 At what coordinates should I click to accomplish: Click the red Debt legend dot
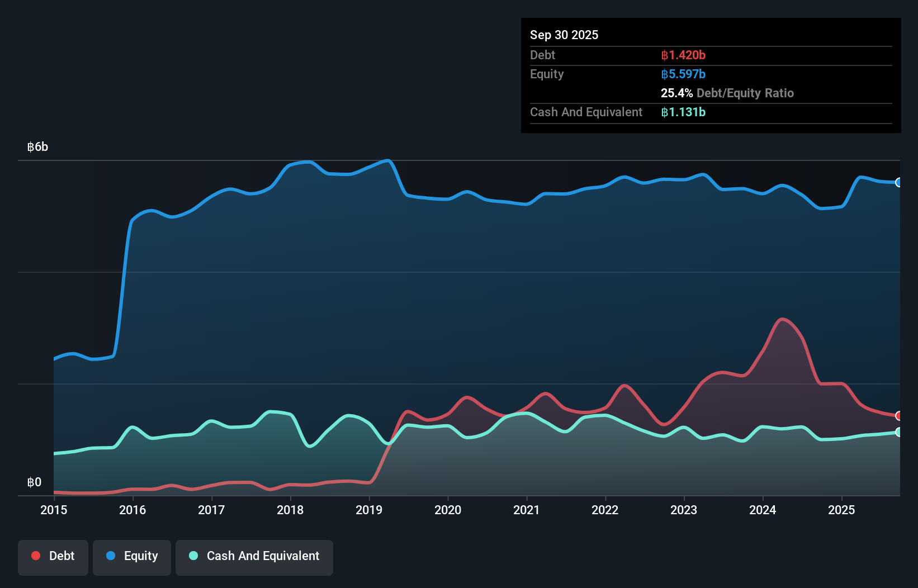coord(35,556)
